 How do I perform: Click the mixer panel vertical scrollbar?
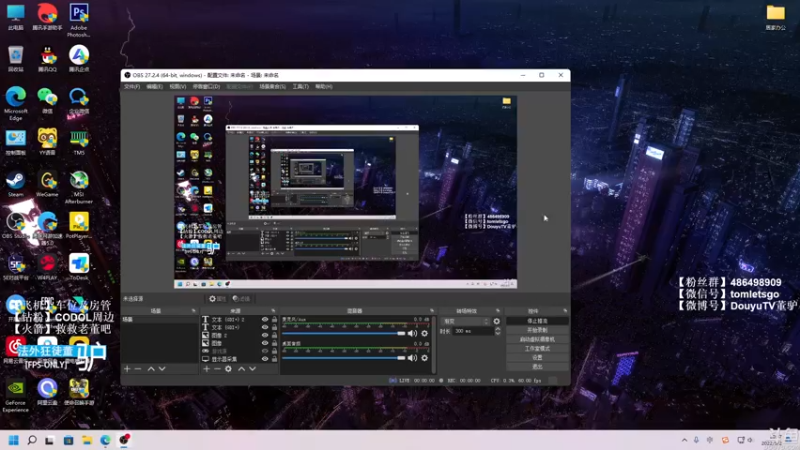coord(434,344)
